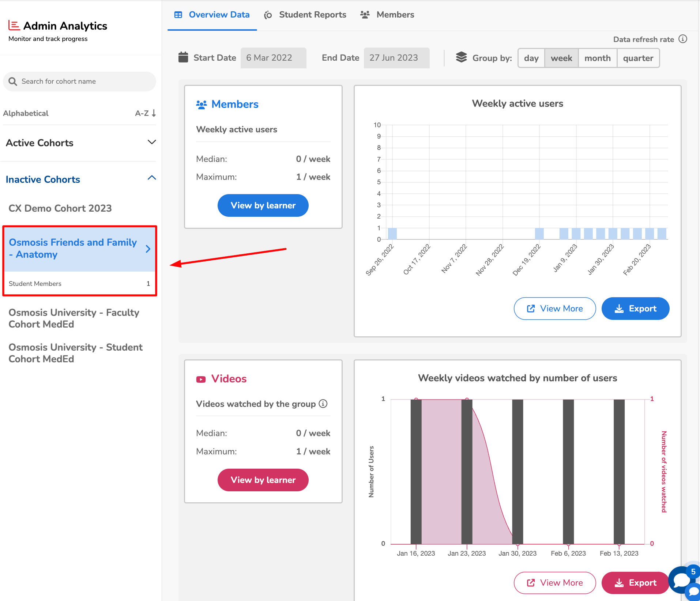
Task: Group data by week
Action: coord(561,58)
